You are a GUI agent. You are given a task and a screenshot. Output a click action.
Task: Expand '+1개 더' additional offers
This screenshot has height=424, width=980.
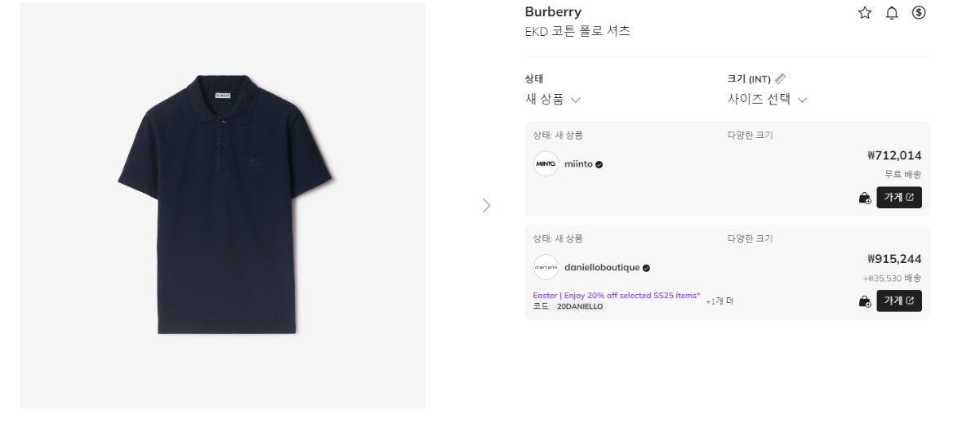click(719, 301)
